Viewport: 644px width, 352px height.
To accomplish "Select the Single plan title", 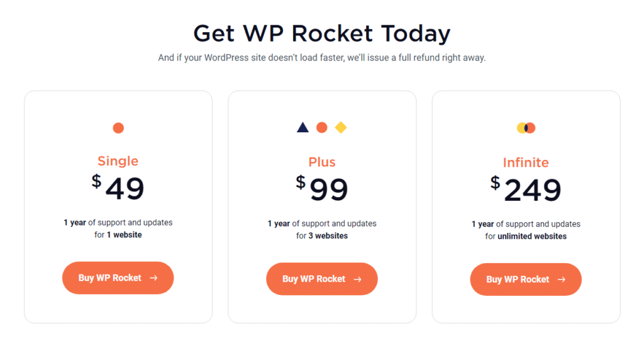I will 118,161.
